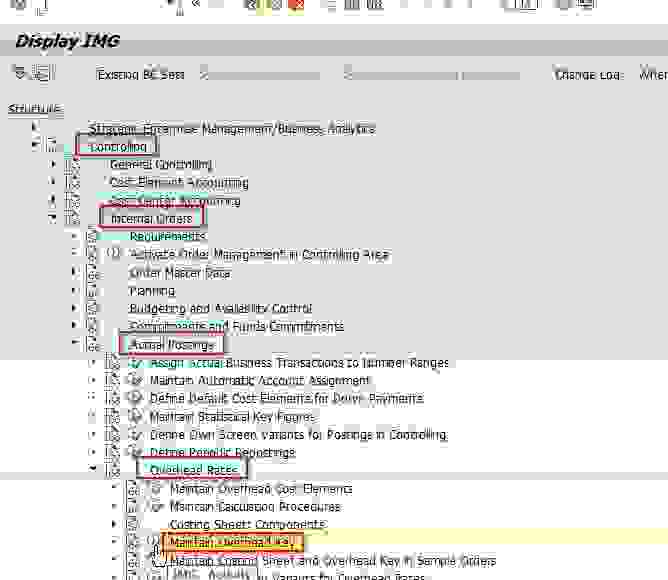
Task: Select Budgeting and Availability Control item
Action: (x=220, y=309)
